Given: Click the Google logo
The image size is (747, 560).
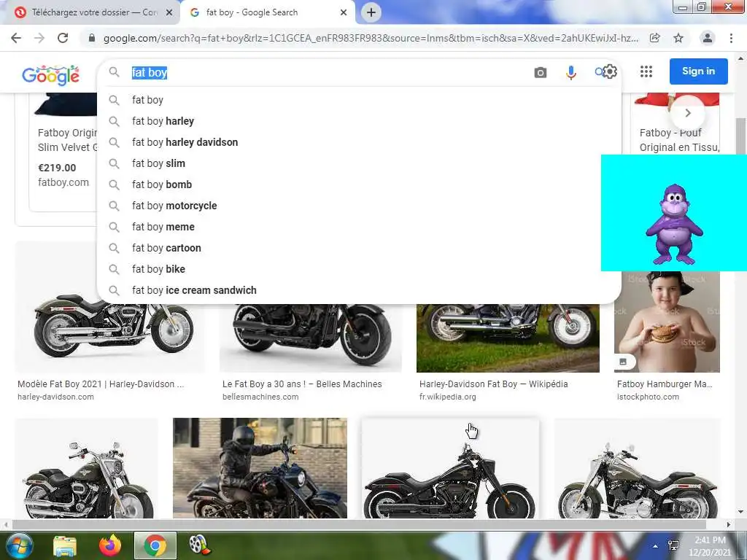Looking at the screenshot, I should tap(50, 75).
